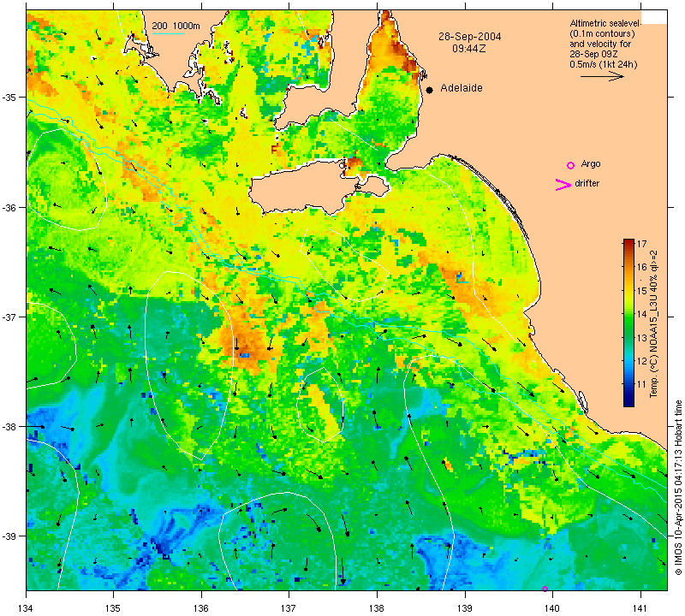Viewport: 685px width, 616px height.
Task: Click the magenta Argo float marker near bottom axis
Action: click(545, 589)
